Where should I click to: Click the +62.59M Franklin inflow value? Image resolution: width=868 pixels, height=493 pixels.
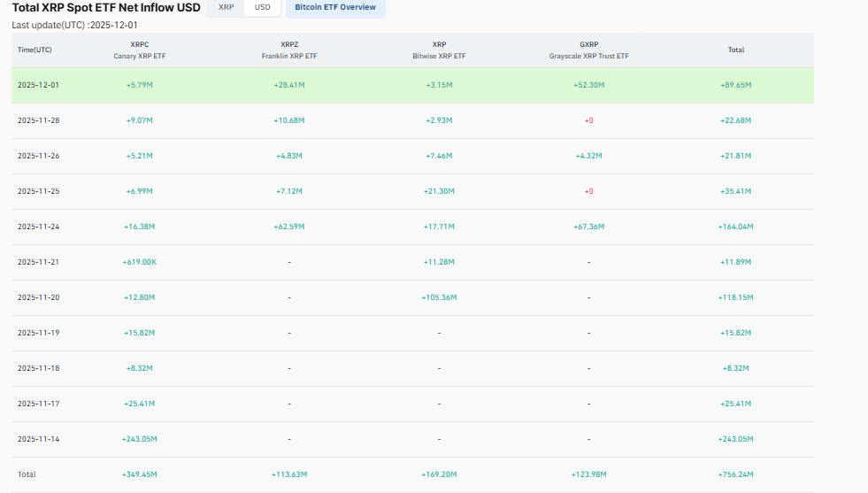[x=289, y=227]
